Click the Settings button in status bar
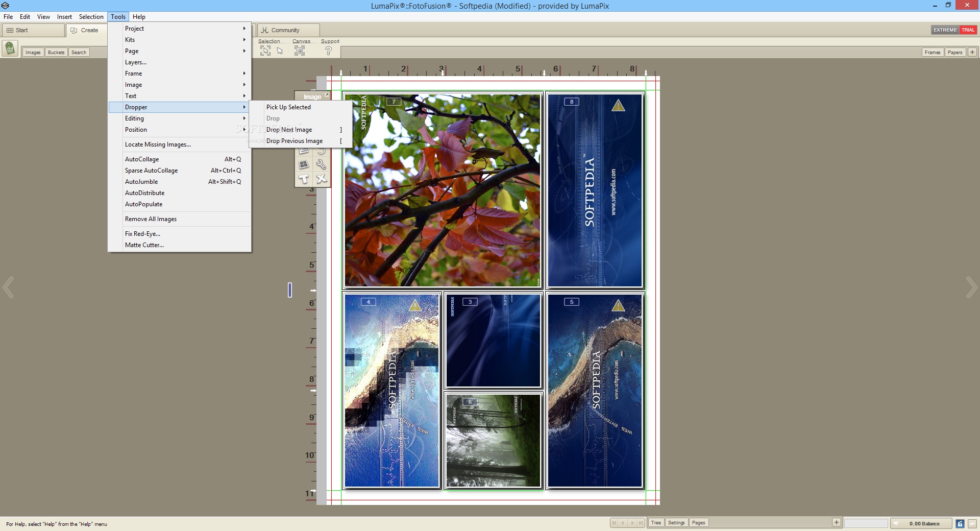The height and width of the screenshot is (531, 980). [676, 522]
